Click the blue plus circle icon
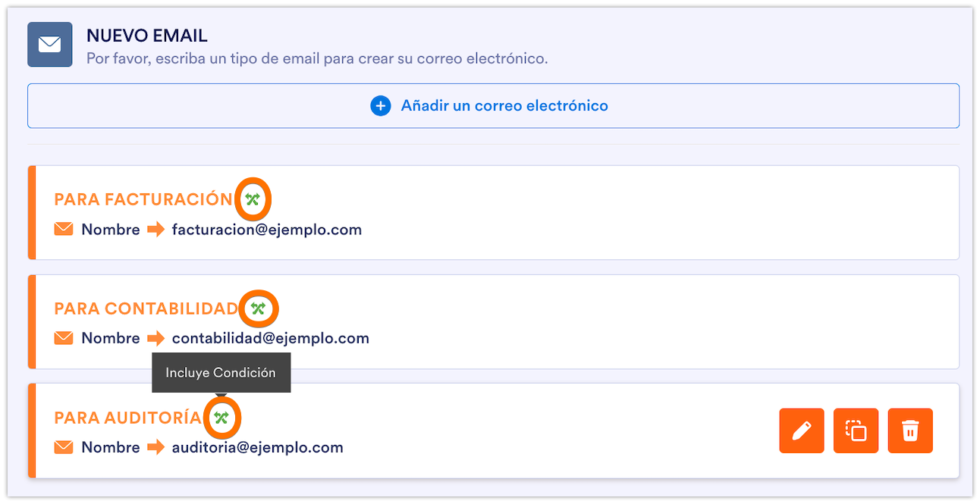Screen dimensions: 980x504 [380, 106]
